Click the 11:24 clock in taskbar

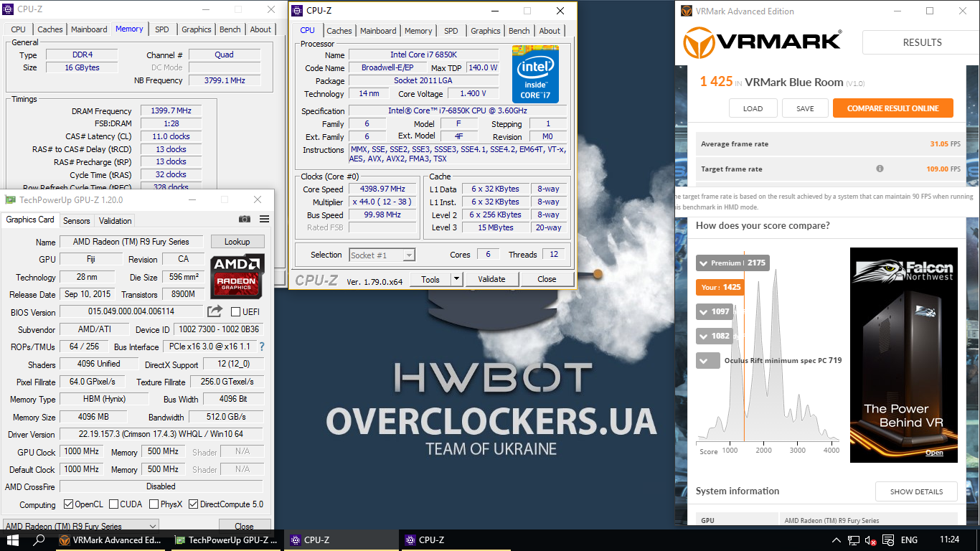tap(949, 540)
